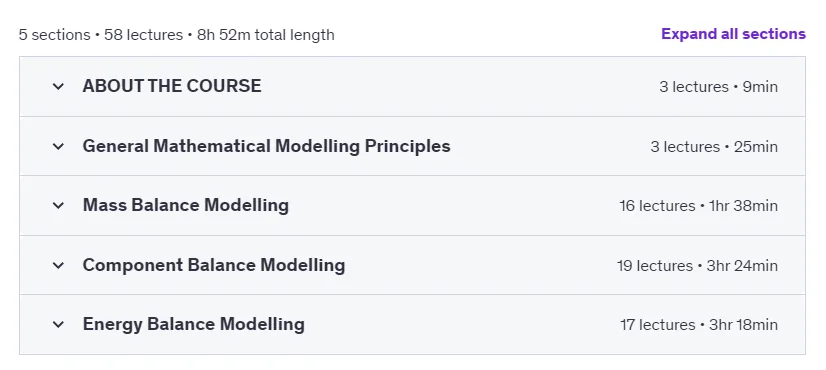This screenshot has height=370, width=826.
Task: Click chevron beside General Mathematical Modelling Principles
Action: pos(58,146)
